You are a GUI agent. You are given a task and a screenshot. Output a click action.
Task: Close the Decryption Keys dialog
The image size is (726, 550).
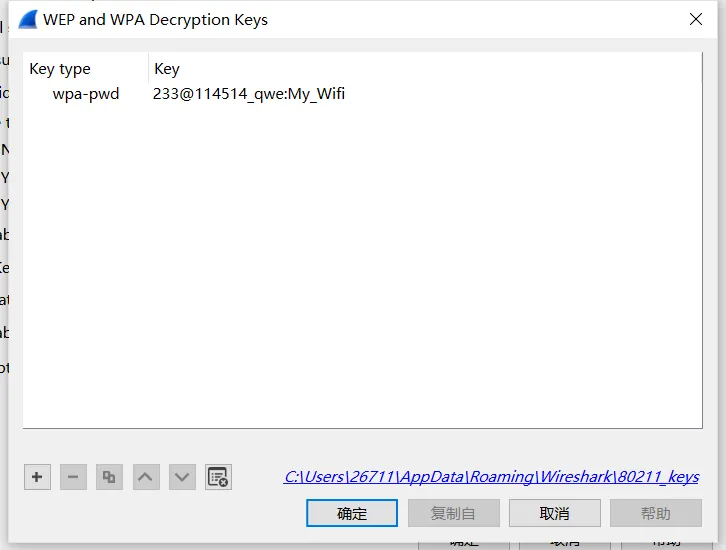(695, 19)
